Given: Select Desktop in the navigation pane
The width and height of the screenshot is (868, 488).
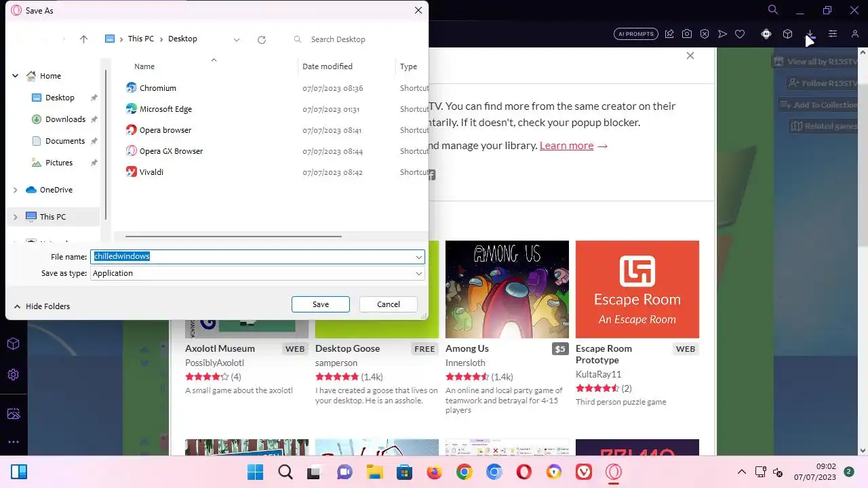Looking at the screenshot, I should (60, 98).
